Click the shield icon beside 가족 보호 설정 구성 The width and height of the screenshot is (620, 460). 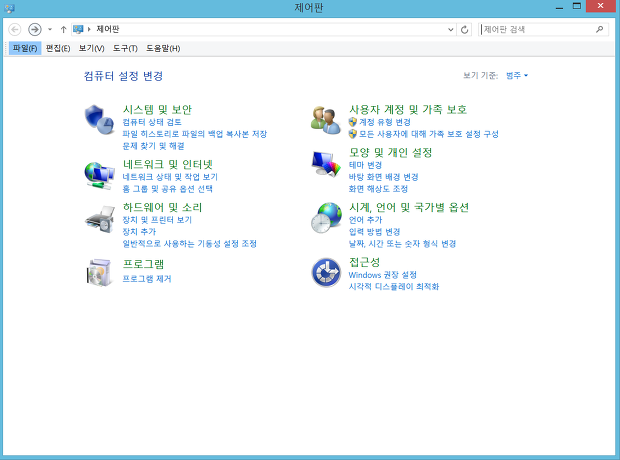pyautogui.click(x=353, y=134)
